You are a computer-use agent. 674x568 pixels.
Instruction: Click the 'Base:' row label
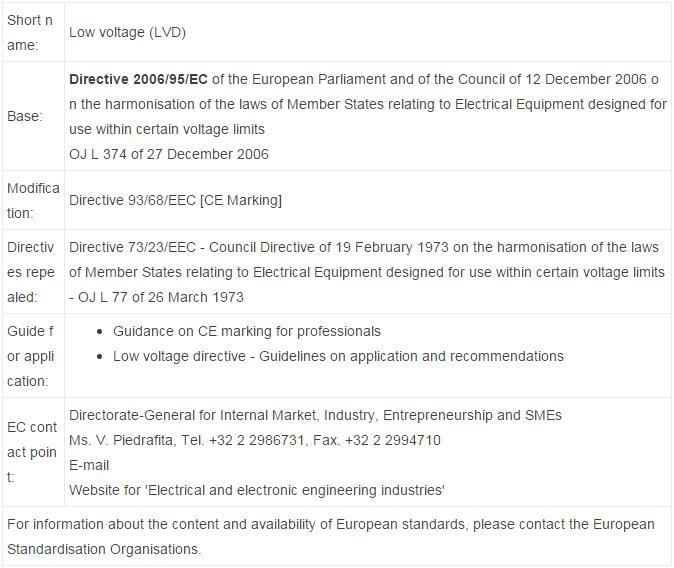click(25, 116)
